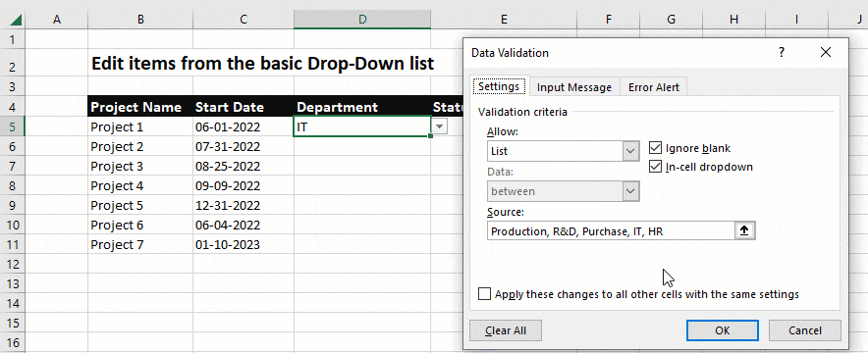
Task: Click the Start Date header cell
Action: click(x=244, y=107)
